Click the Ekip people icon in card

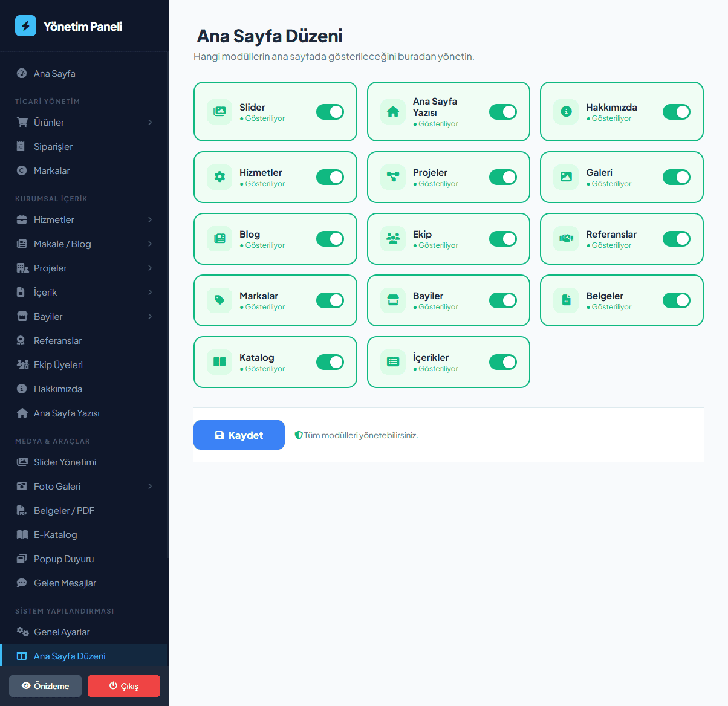tap(393, 239)
